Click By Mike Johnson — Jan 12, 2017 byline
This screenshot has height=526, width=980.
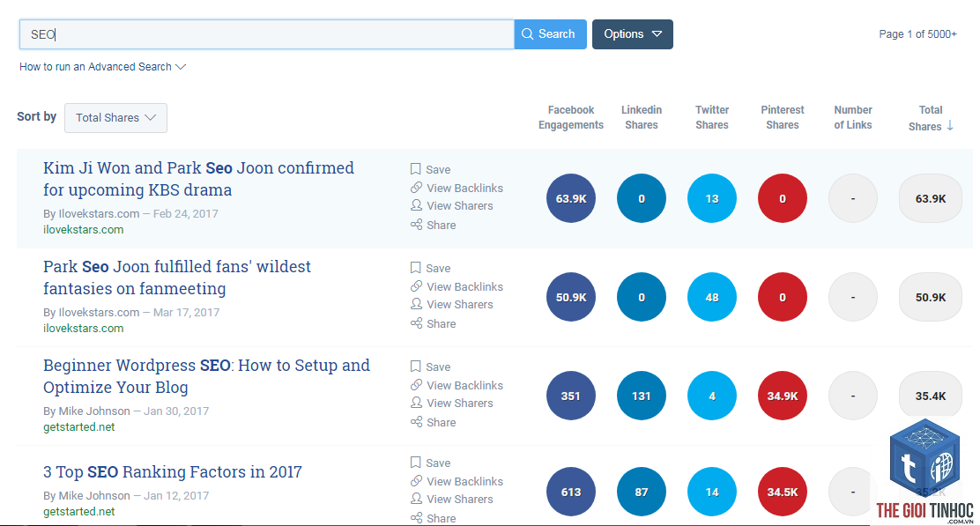(126, 495)
